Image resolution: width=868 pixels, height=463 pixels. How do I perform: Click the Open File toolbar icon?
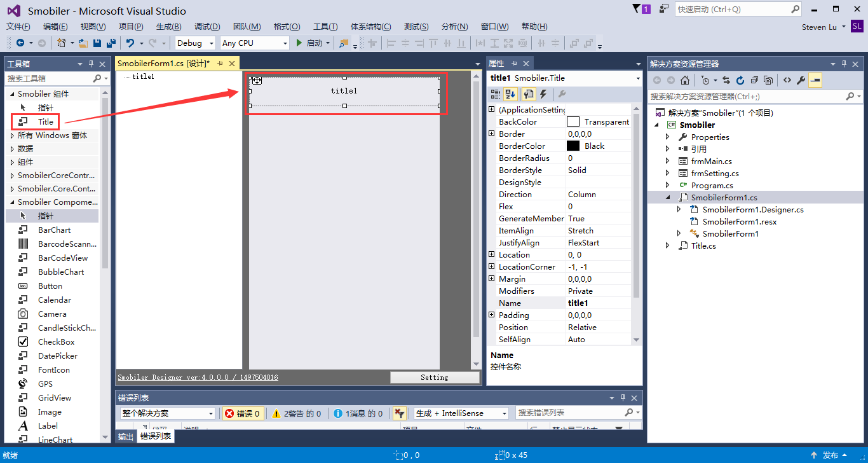click(x=83, y=43)
